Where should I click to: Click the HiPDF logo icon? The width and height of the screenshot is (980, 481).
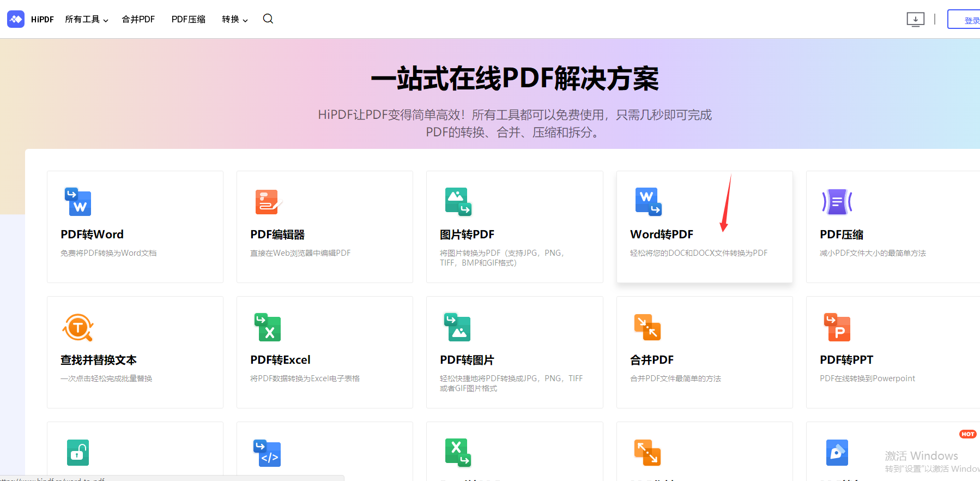tap(16, 19)
